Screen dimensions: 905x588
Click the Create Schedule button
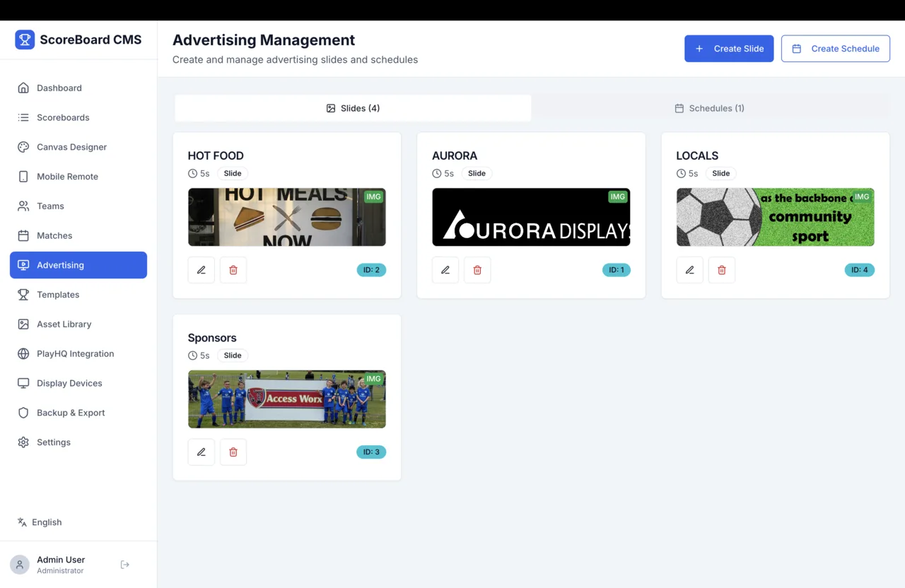(835, 48)
